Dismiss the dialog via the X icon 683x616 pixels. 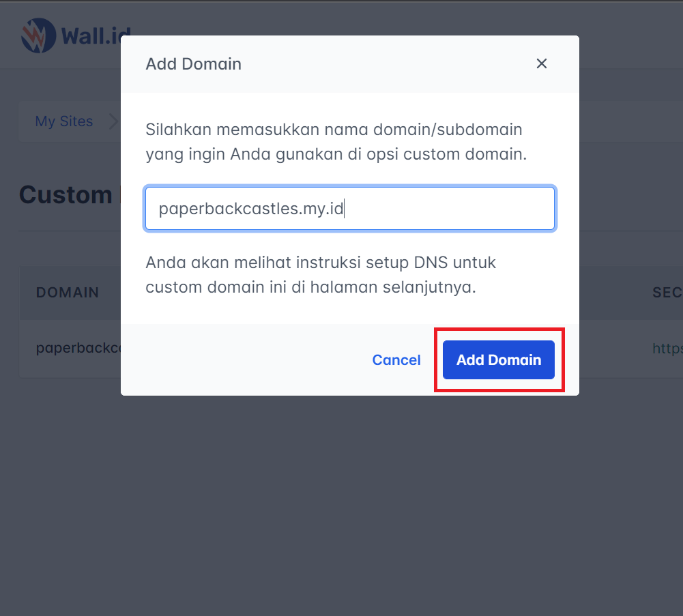coord(541,63)
